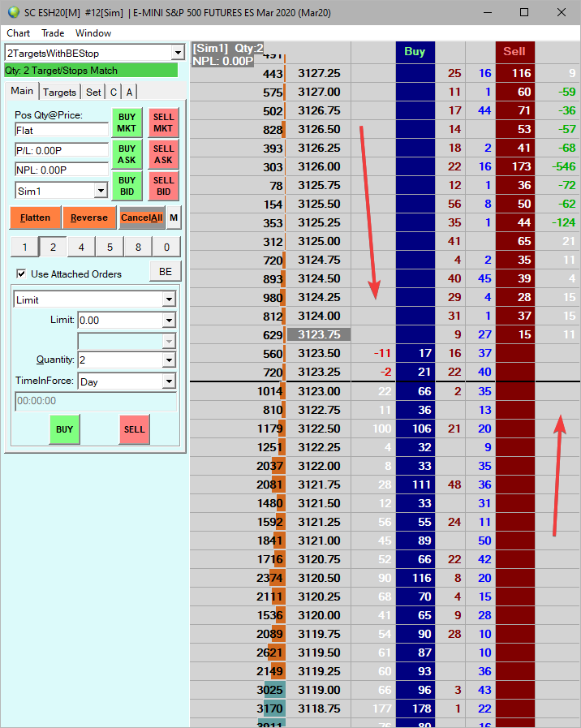Select the Main tab

coord(22,91)
